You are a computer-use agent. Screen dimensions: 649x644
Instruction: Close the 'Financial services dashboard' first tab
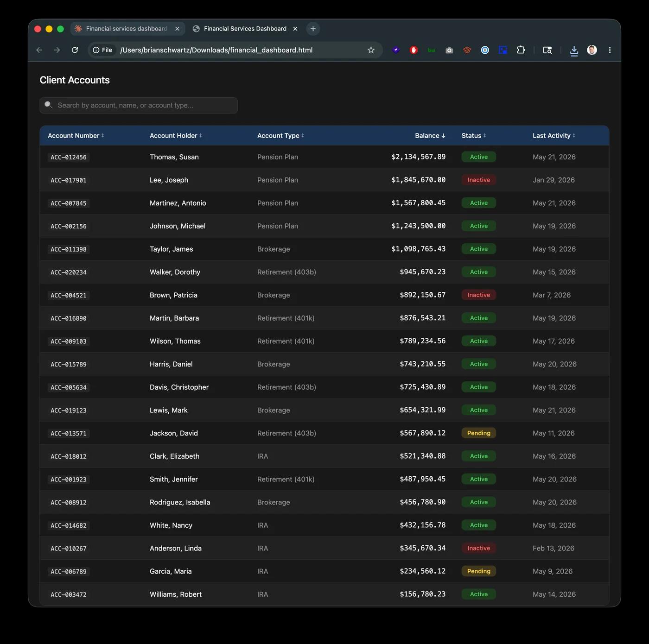(x=177, y=29)
